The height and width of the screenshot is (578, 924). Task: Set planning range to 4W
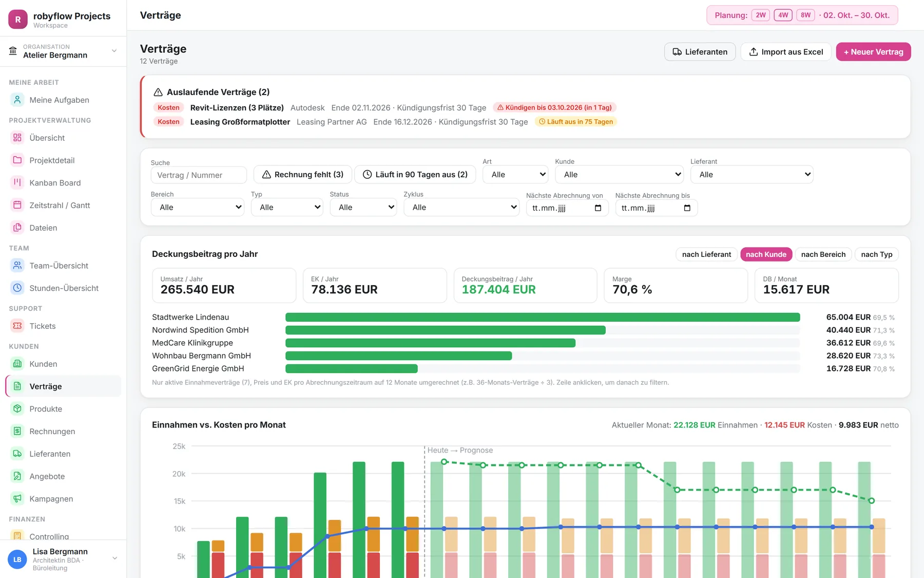tap(783, 15)
